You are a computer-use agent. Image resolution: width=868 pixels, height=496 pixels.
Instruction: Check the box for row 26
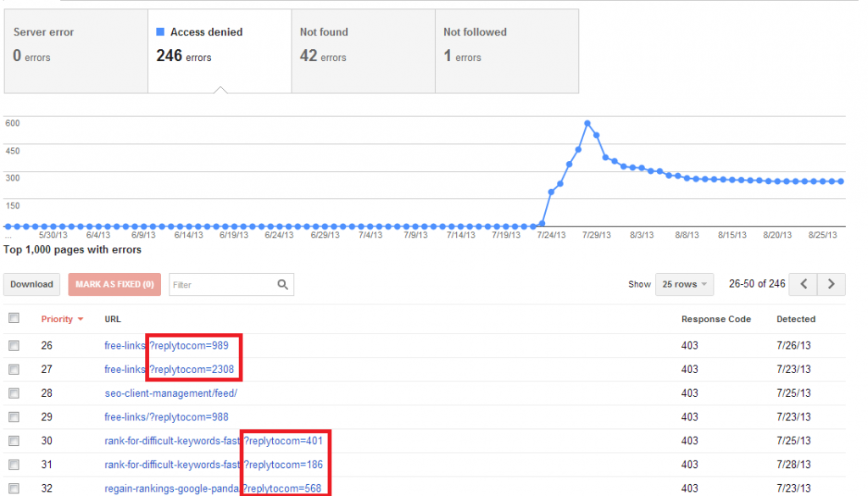[x=14, y=345]
